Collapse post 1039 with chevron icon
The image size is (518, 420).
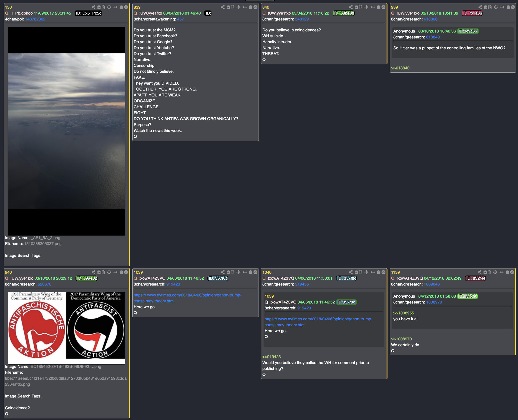coord(255,272)
